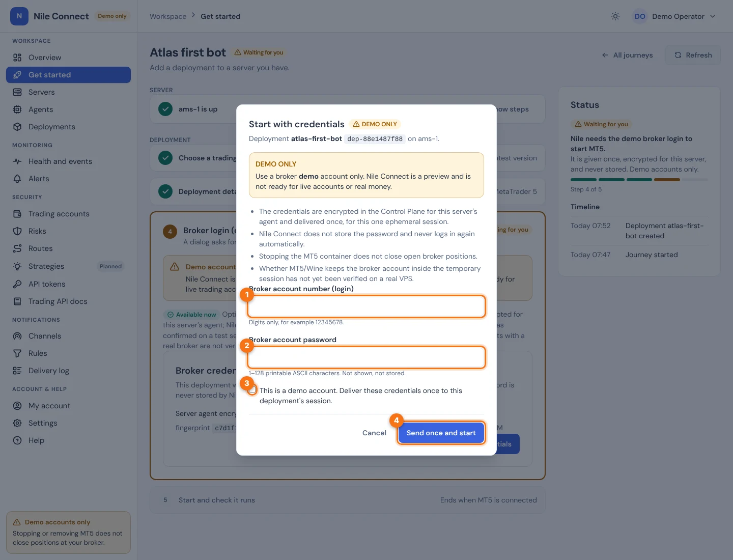Cancel the credentials dialog
This screenshot has height=560, width=733.
pyautogui.click(x=374, y=433)
